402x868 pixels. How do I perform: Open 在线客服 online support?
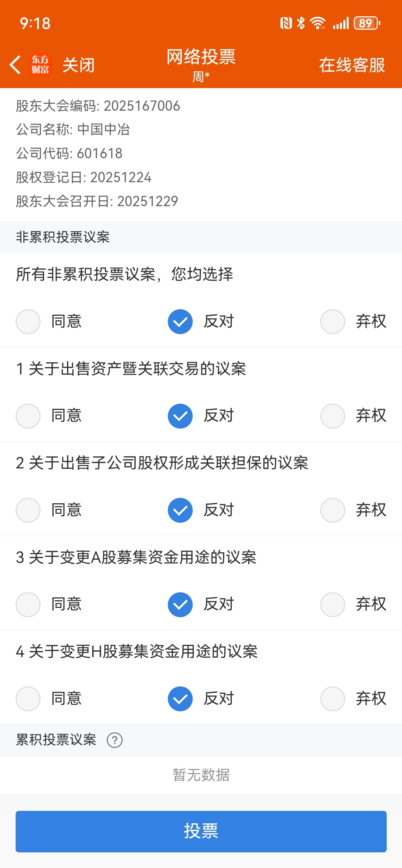352,65
